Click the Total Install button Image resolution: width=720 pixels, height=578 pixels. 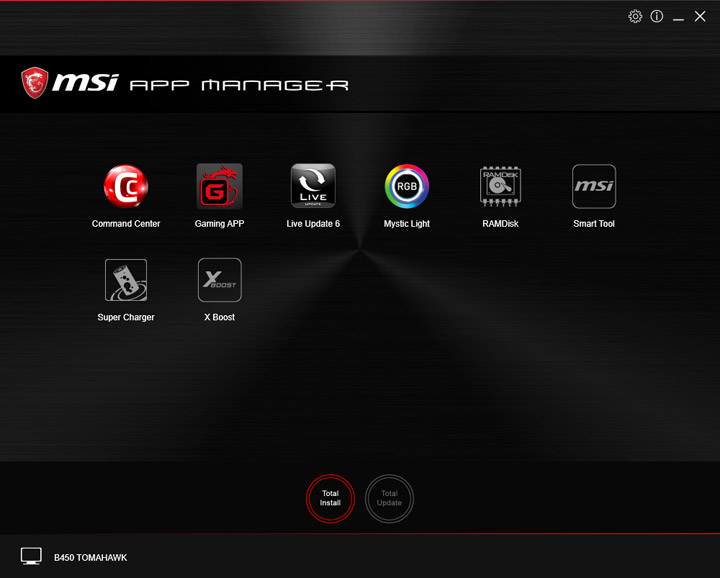(330, 498)
